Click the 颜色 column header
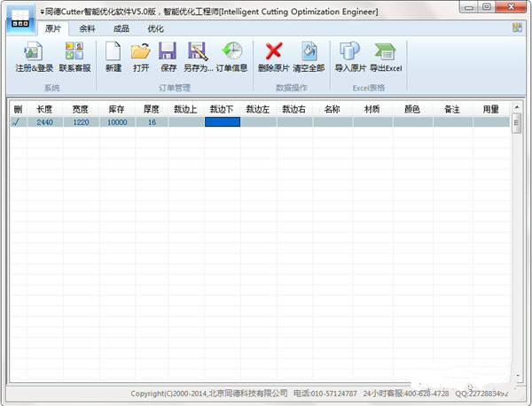 click(412, 109)
